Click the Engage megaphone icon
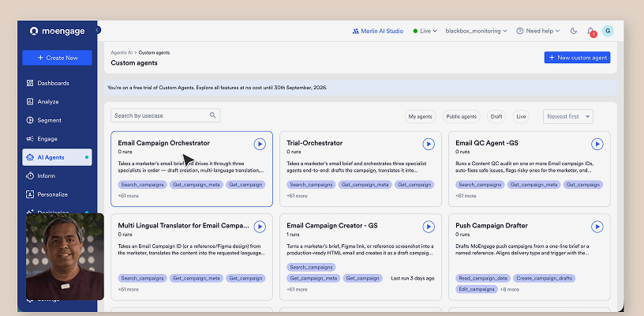Screen dimensions: 644x316 [29, 139]
